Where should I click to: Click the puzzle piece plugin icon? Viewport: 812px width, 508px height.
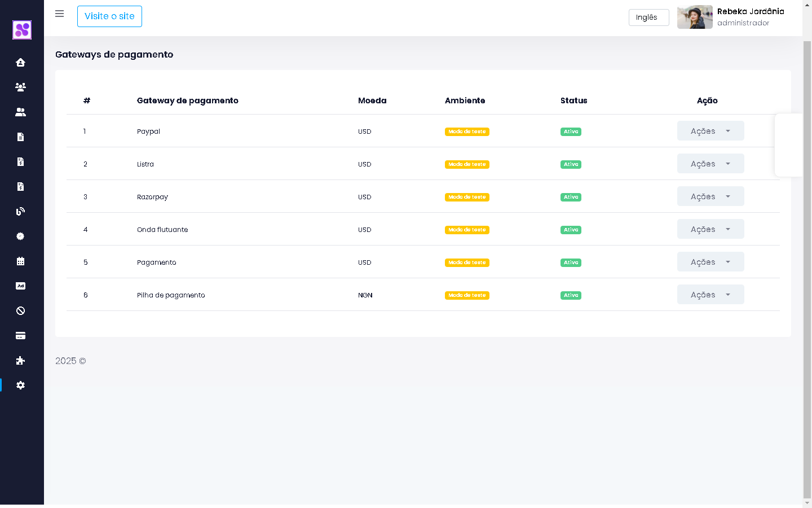tap(21, 361)
